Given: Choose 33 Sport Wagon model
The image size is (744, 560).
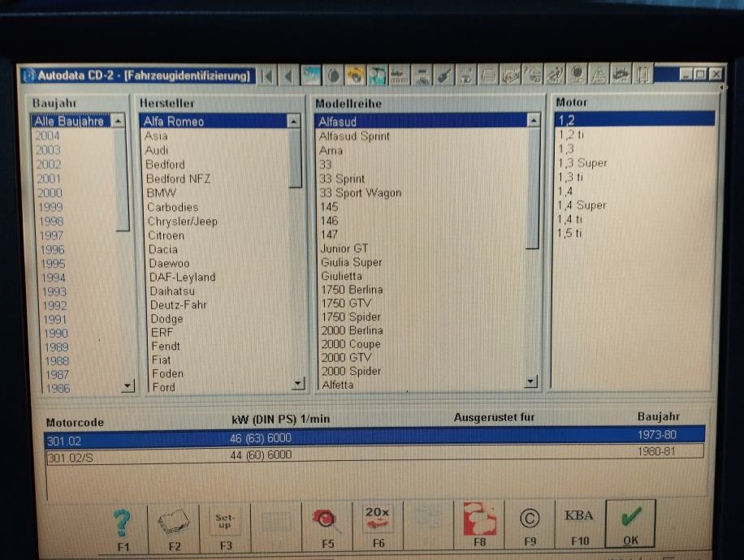Looking at the screenshot, I should click(360, 193).
